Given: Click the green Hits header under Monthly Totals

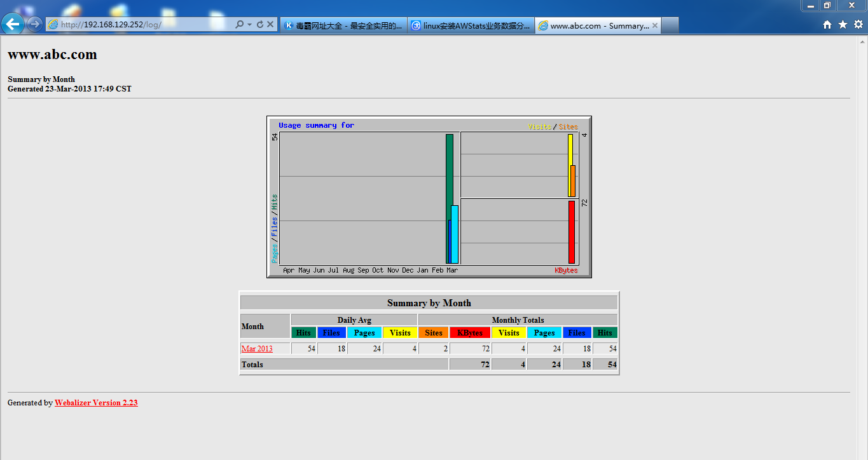Looking at the screenshot, I should click(605, 332).
